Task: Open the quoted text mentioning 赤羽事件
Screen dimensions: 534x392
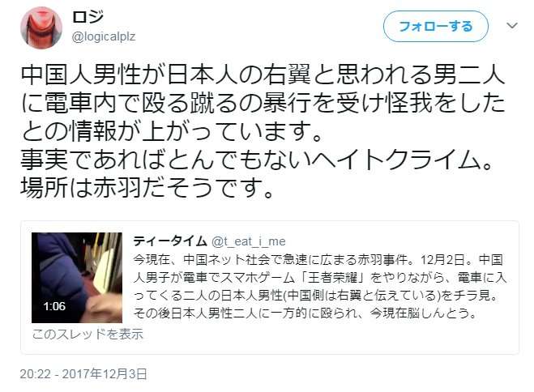Action: [318, 260]
